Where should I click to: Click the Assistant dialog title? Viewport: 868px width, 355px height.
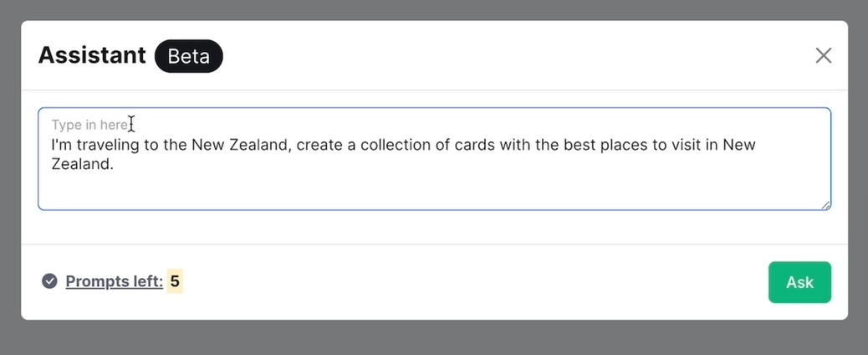(x=92, y=55)
